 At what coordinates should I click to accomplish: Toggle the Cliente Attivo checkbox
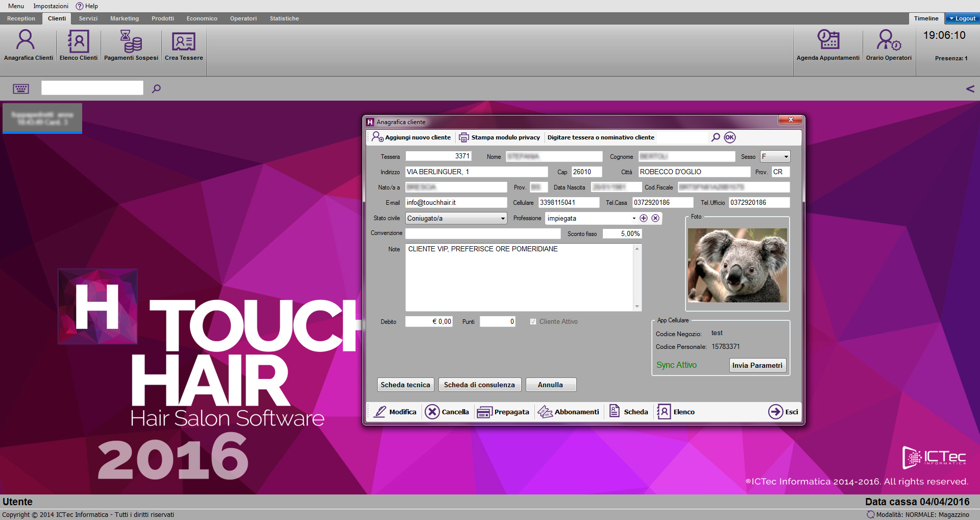[533, 322]
